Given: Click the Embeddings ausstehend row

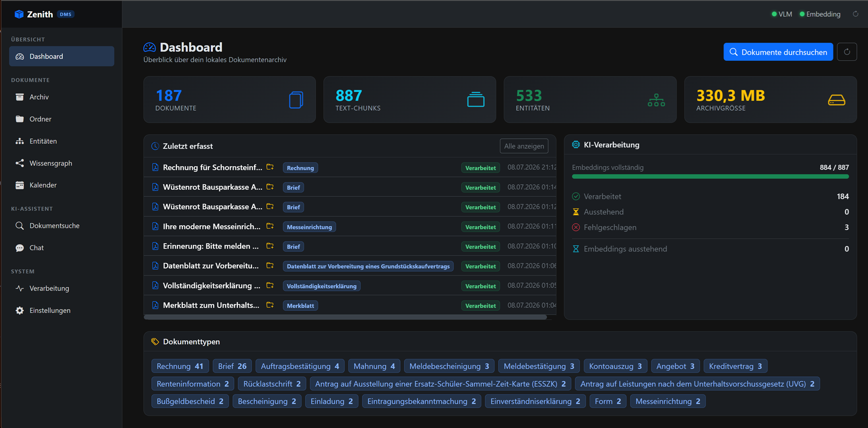Looking at the screenshot, I should pyautogui.click(x=710, y=249).
